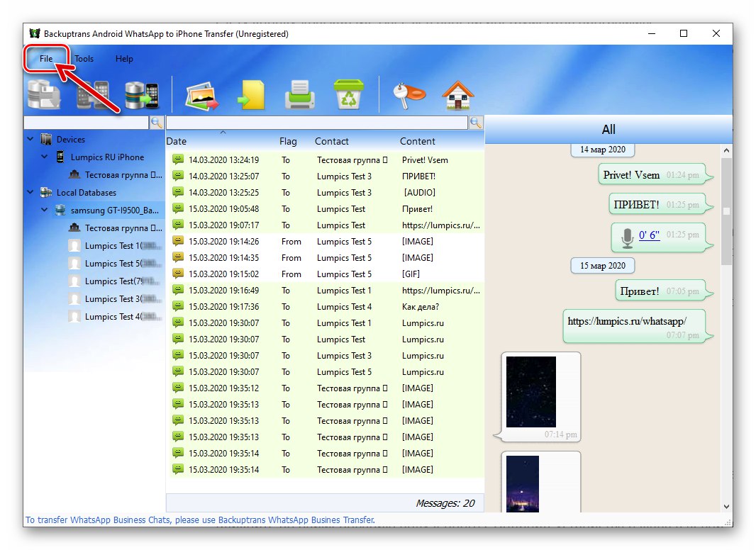Screen dimensions: 756x550
Task: Open the 0' 6" audio message link
Action: (x=649, y=235)
